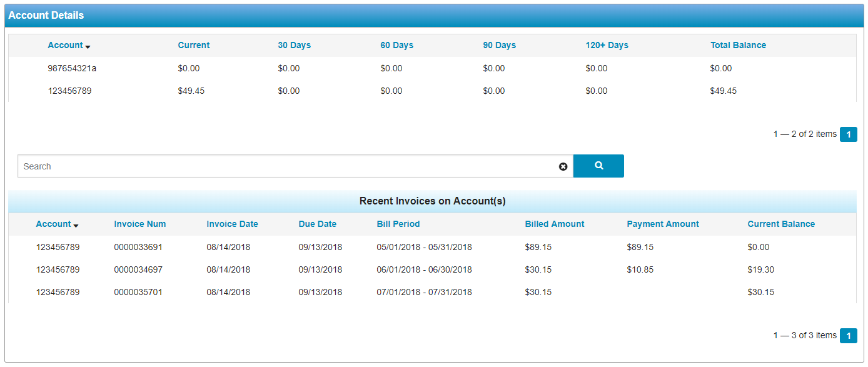Sort by the Total Balance header
868x367 pixels.
tap(738, 45)
